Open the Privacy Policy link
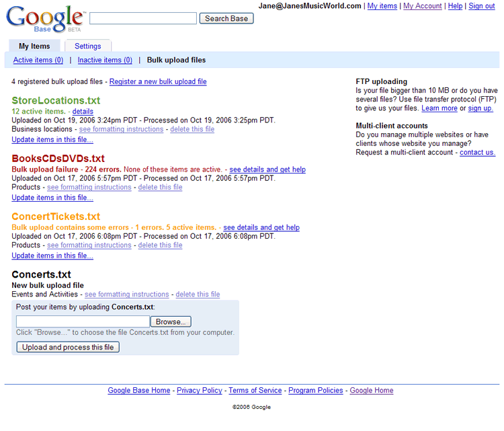The width and height of the screenshot is (504, 431). tap(200, 391)
